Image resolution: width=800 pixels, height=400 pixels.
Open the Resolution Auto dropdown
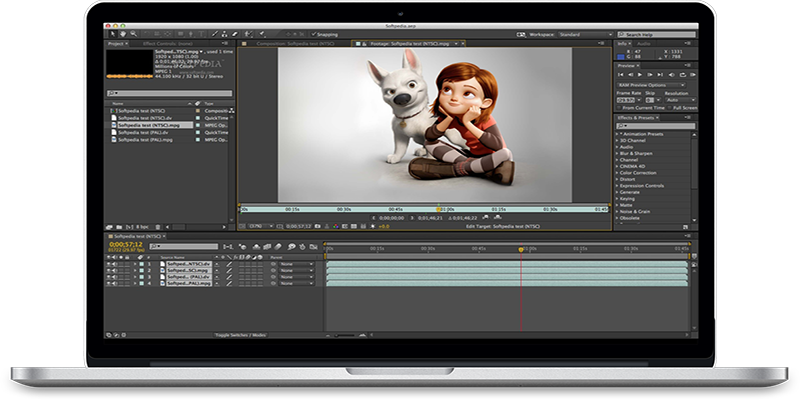[x=680, y=100]
